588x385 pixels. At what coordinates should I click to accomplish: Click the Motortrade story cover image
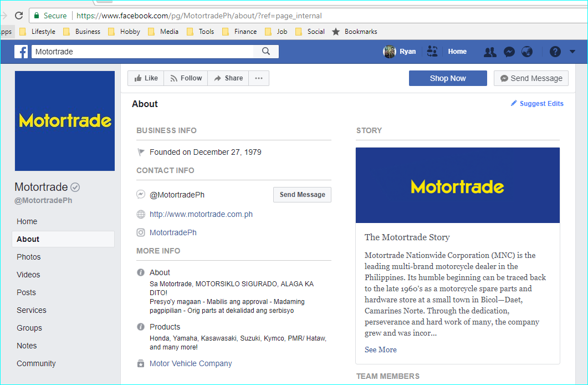click(458, 185)
